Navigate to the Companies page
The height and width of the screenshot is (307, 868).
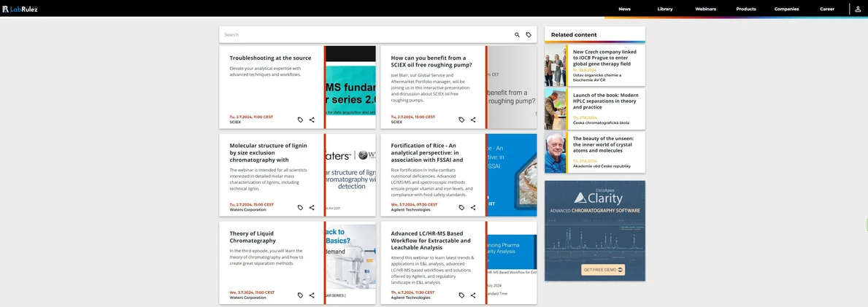[786, 9]
